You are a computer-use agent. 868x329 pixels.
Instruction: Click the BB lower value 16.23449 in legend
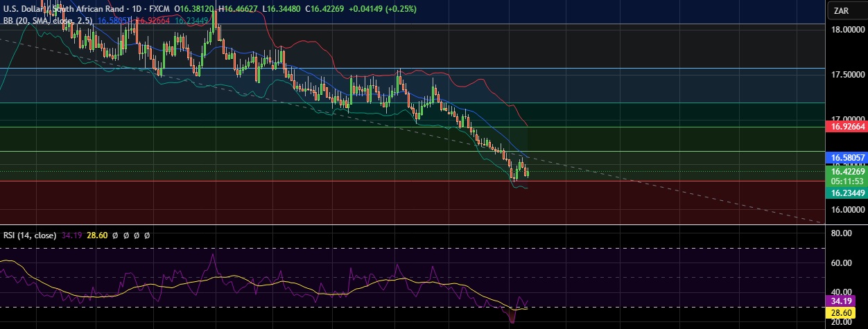tap(193, 21)
